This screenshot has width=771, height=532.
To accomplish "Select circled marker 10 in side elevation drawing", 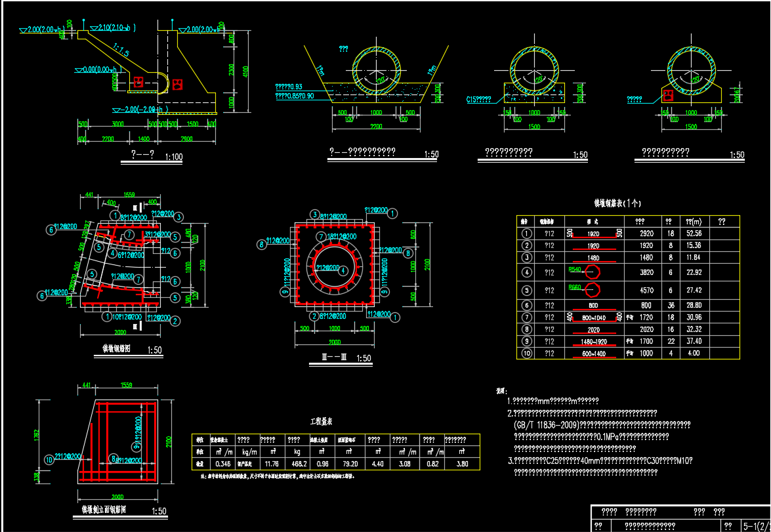I will coord(49,459).
